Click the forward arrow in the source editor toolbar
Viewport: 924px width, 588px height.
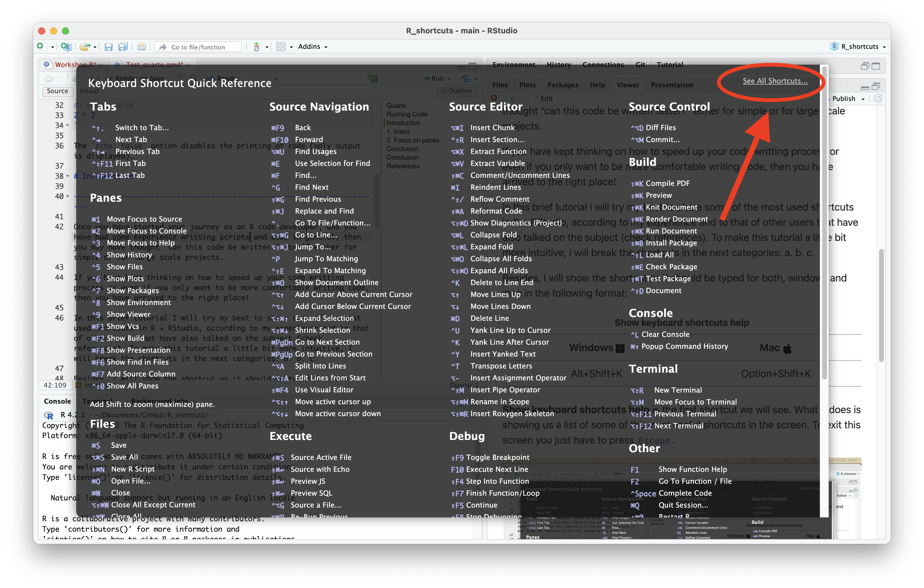tap(59, 79)
